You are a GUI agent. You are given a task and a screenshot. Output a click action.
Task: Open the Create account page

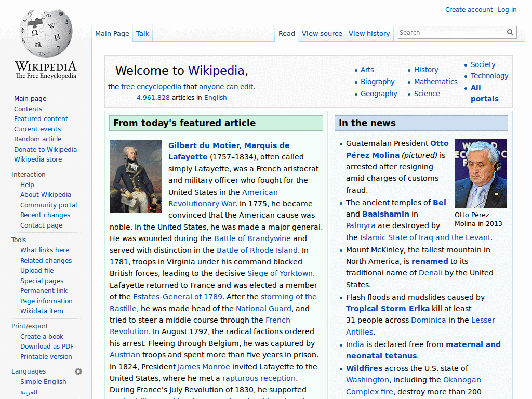[469, 9]
